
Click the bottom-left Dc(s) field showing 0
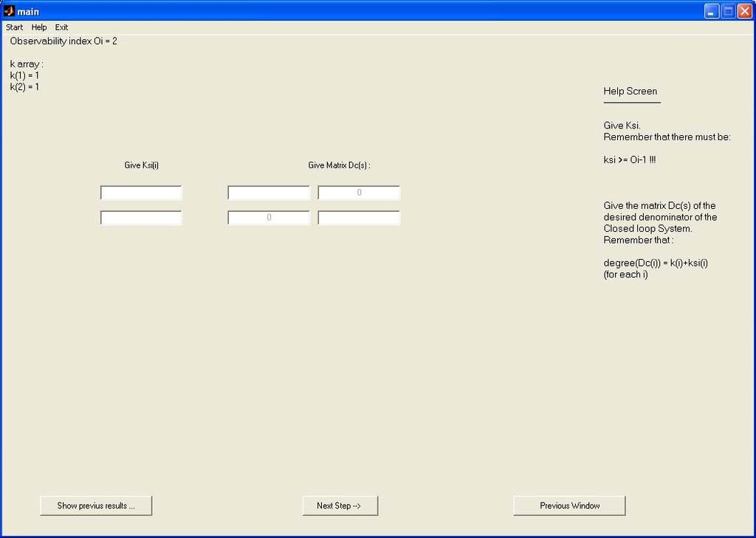269,218
